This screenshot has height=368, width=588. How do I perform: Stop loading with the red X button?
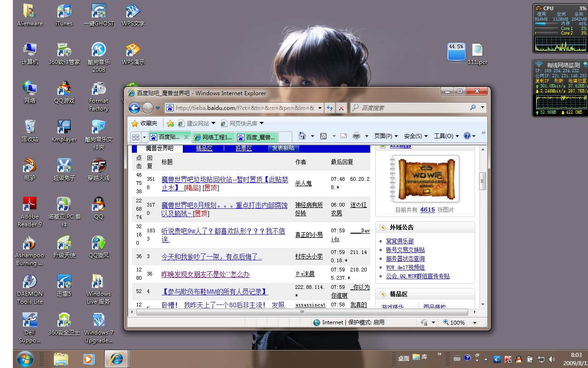coord(341,108)
